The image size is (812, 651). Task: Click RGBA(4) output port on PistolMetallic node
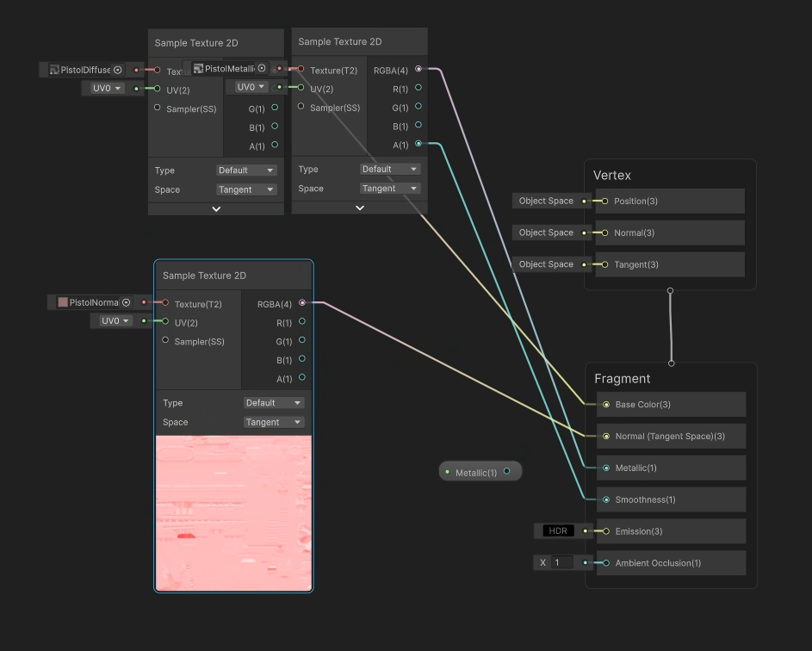(x=418, y=69)
